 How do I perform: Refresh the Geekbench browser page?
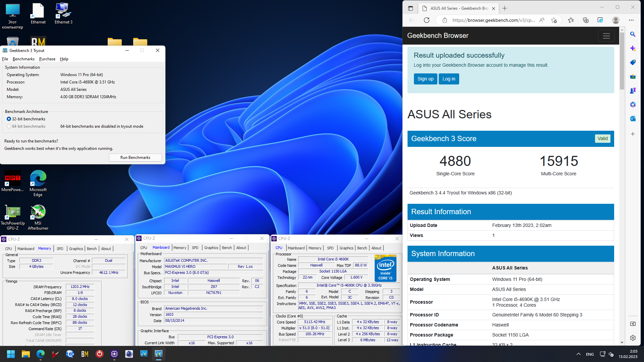pyautogui.click(x=427, y=20)
